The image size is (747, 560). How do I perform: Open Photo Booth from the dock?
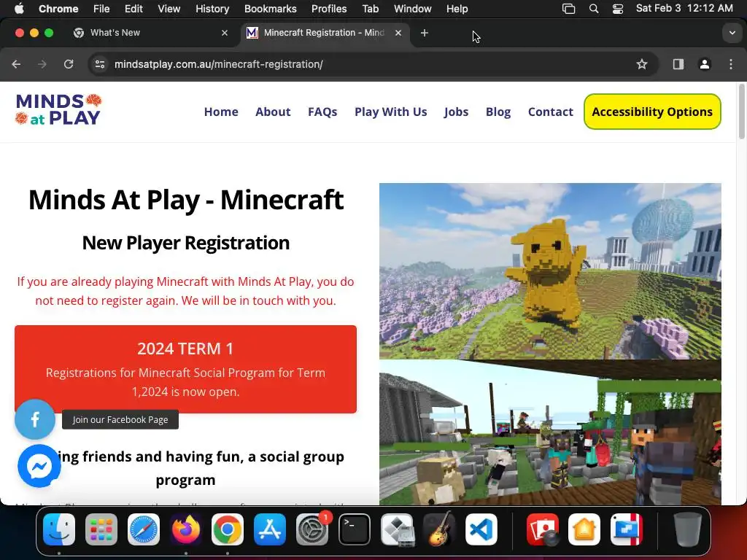click(x=543, y=529)
